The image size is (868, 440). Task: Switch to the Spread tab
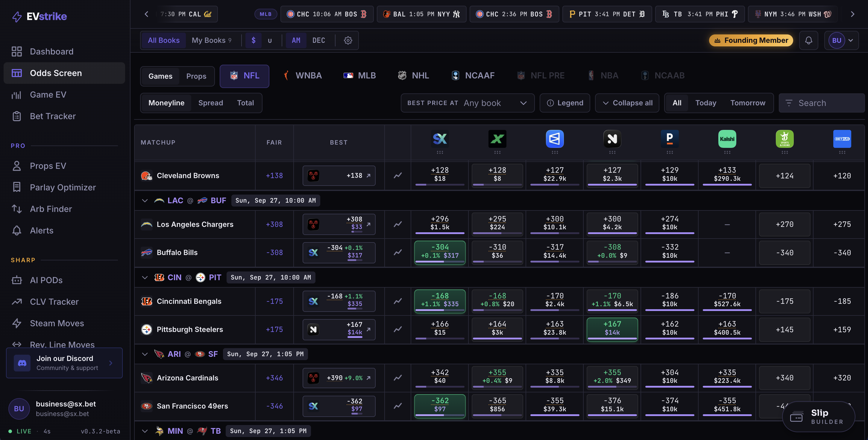[x=211, y=103]
